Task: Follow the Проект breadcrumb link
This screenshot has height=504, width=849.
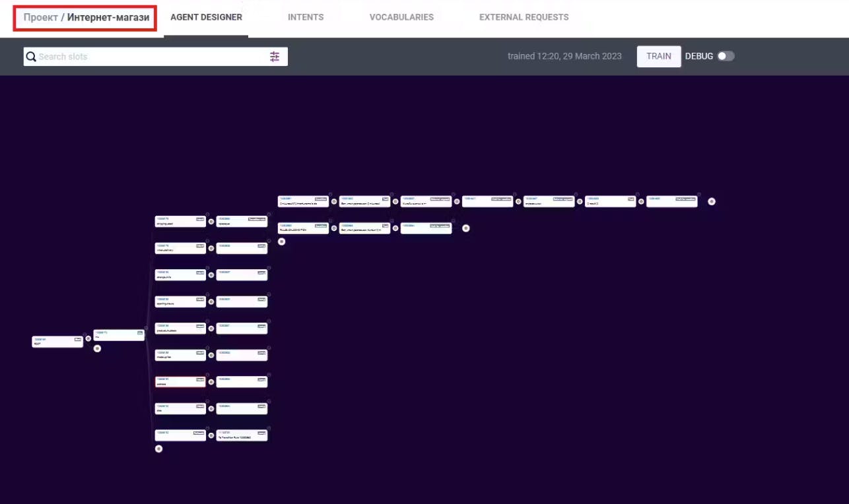Action: tap(41, 17)
